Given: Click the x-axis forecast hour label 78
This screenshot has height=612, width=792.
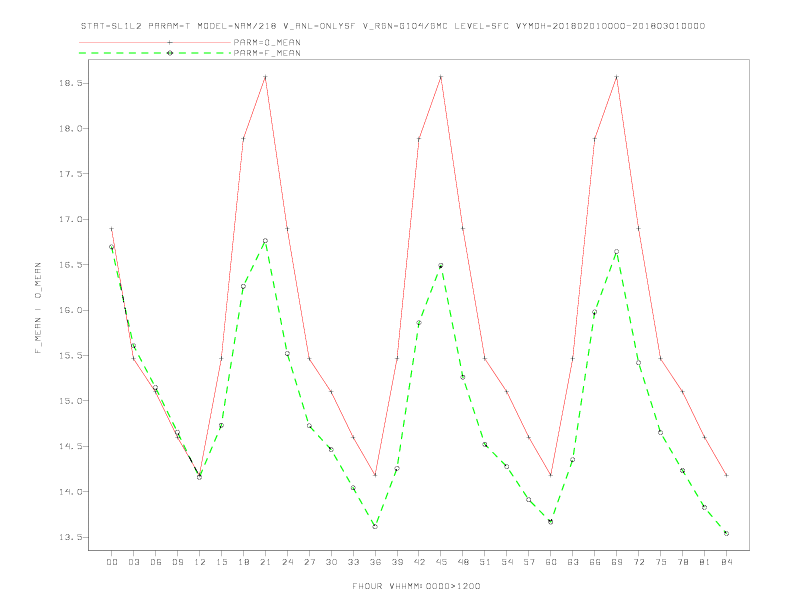Looking at the screenshot, I should (683, 562).
